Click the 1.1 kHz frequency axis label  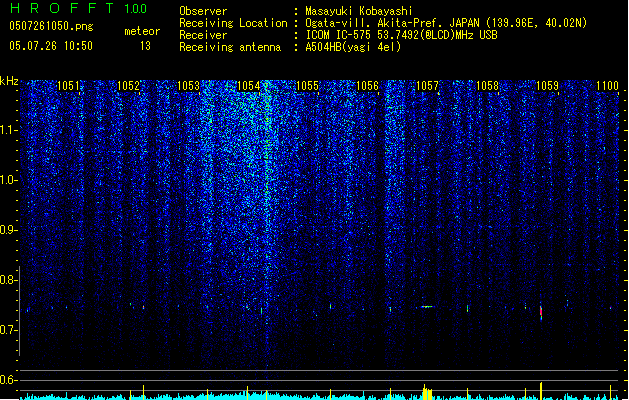[x=9, y=130]
